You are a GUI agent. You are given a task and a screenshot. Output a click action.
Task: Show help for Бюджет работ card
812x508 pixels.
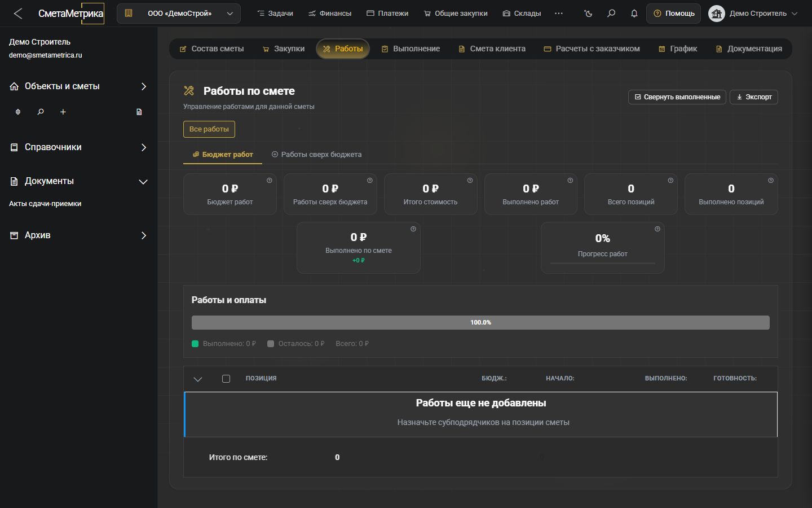[270, 181]
